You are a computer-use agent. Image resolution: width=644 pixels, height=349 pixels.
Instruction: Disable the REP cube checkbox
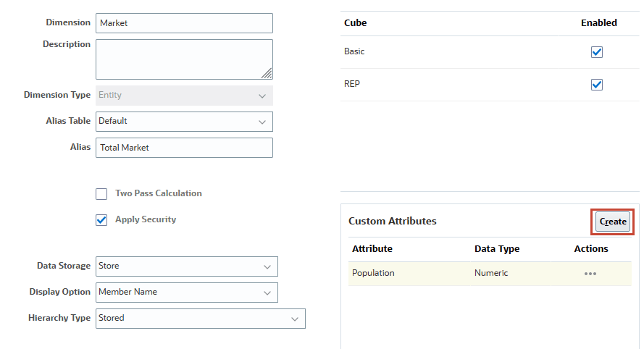[x=597, y=85]
